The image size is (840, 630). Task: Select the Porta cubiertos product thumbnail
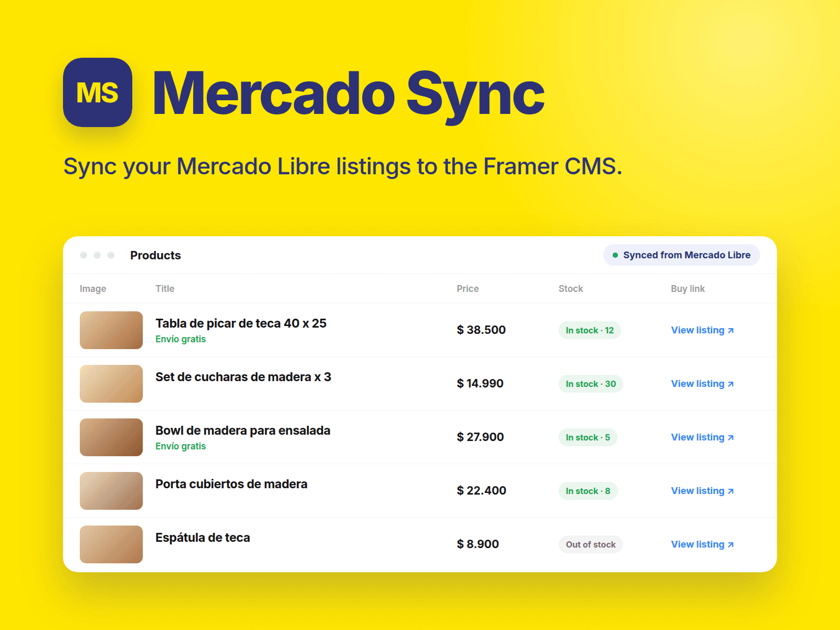(x=111, y=491)
